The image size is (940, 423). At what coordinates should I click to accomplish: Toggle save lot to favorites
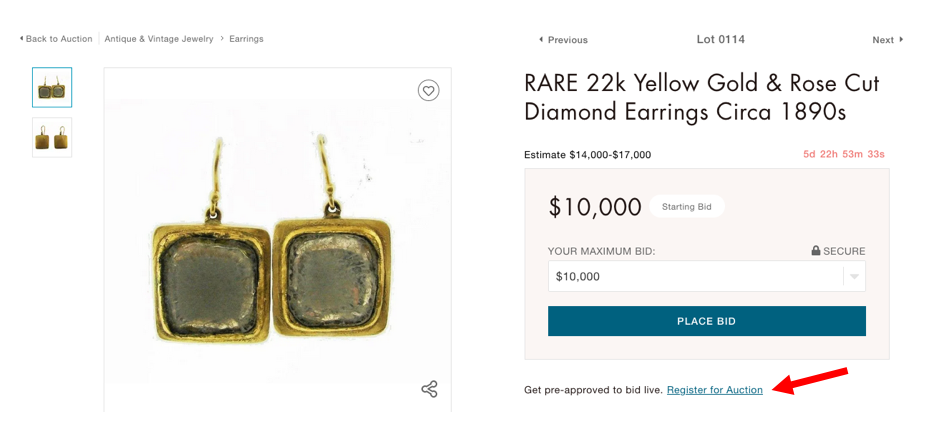[428, 91]
